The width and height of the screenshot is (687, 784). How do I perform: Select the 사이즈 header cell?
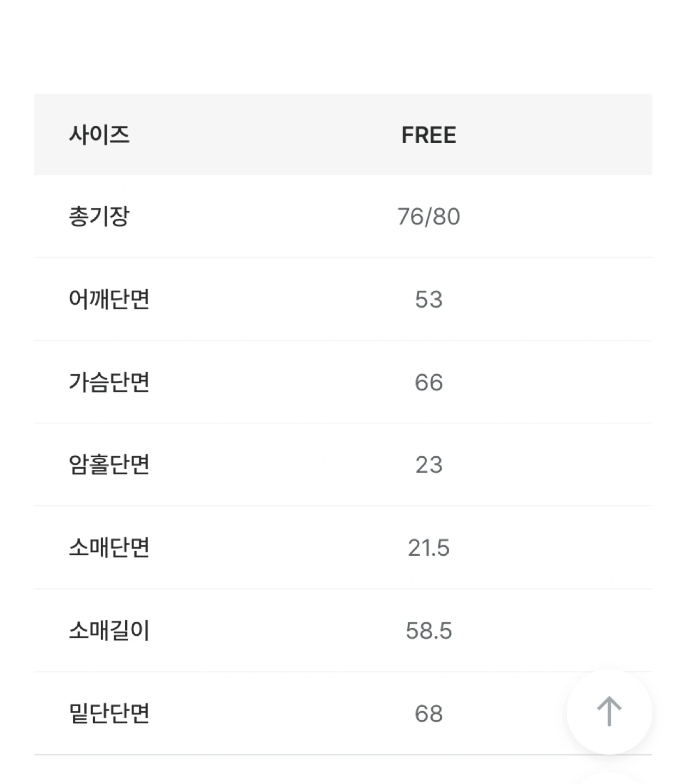pos(99,134)
